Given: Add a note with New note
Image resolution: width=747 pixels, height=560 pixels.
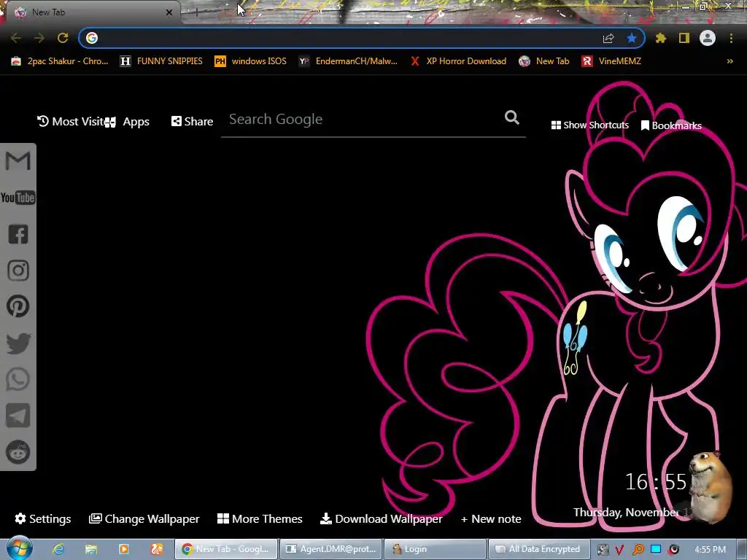Looking at the screenshot, I should pos(491,518).
